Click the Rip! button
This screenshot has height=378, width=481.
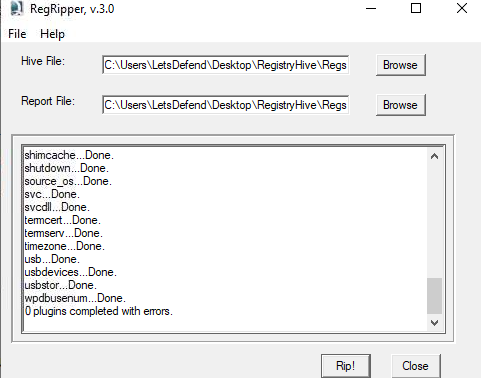coord(346,366)
